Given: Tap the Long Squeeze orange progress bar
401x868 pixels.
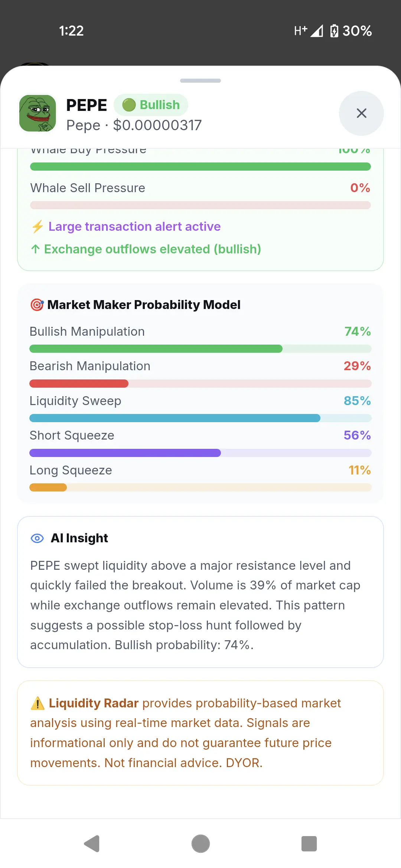Looking at the screenshot, I should pyautogui.click(x=200, y=487).
